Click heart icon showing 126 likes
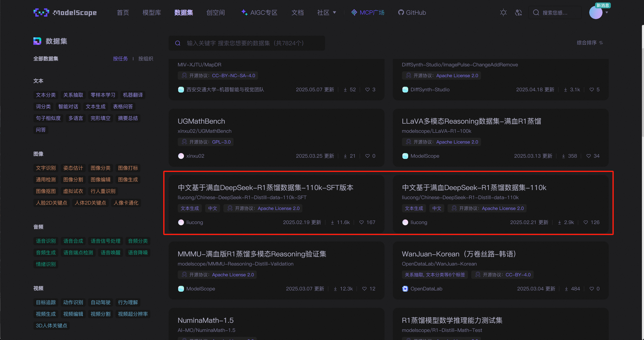This screenshot has width=644, height=340. coord(586,222)
